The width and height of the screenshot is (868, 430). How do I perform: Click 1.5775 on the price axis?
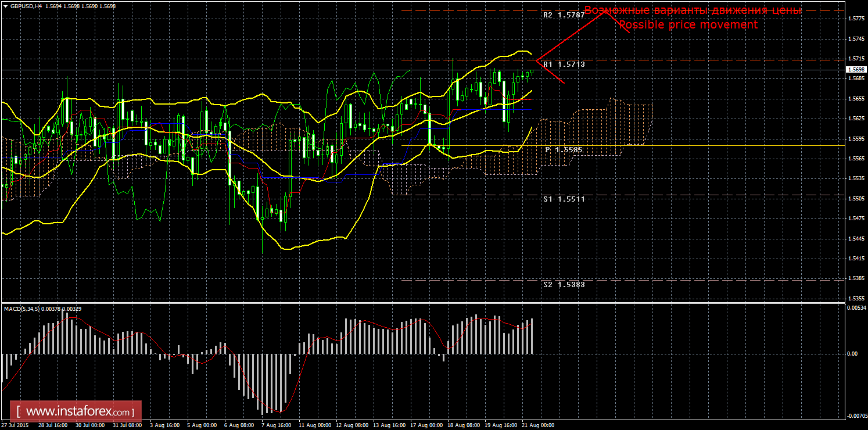pyautogui.click(x=856, y=19)
